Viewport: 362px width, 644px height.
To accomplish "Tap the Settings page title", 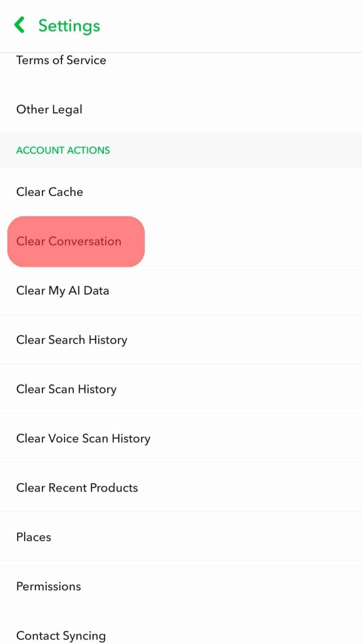I will point(69,25).
